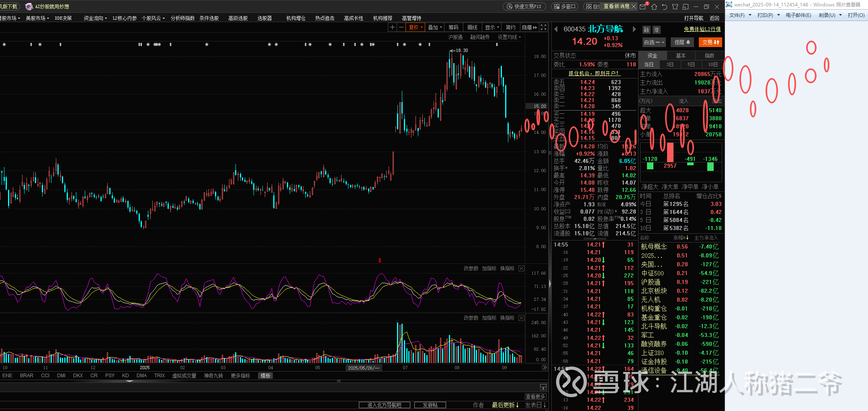The height and width of the screenshot is (411, 868).
Task: Go to previous stock with left arrow
Action: pos(556,29)
